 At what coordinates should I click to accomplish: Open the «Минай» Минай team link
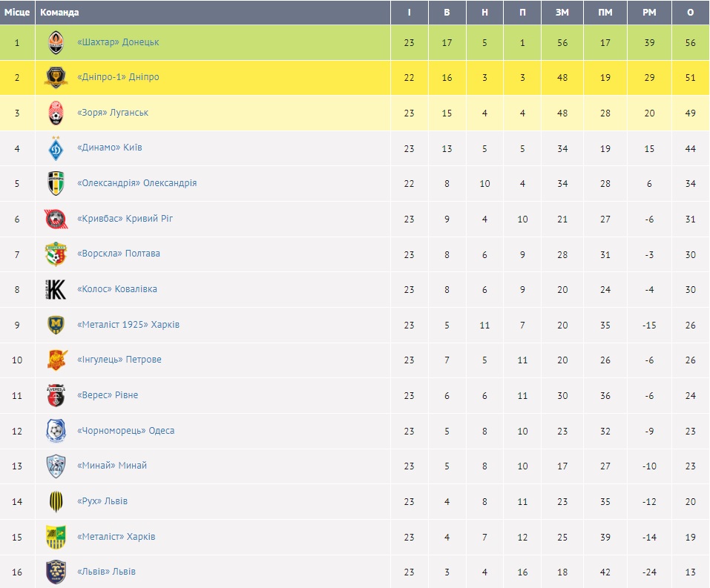(x=112, y=466)
